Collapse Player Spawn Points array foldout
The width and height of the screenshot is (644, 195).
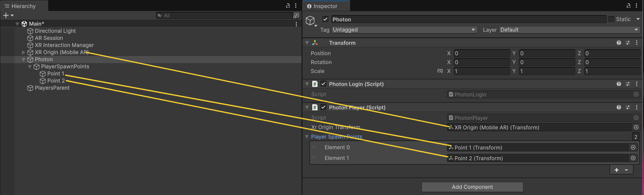coord(307,137)
